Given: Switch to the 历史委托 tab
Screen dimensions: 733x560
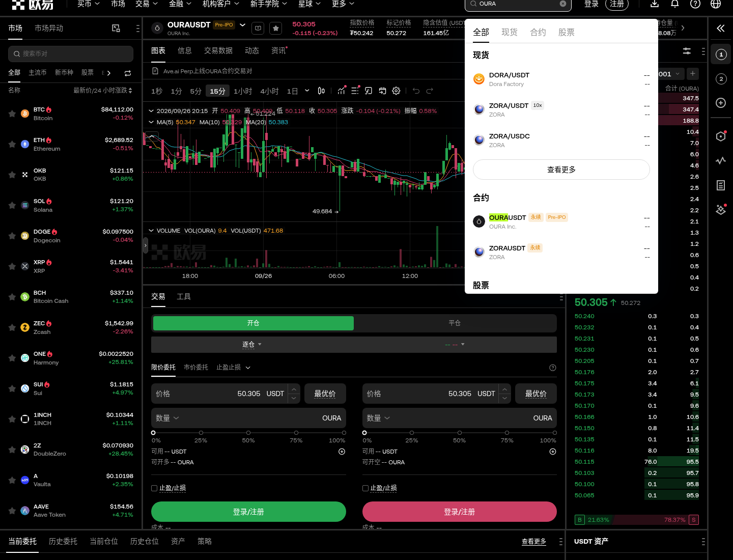Looking at the screenshot, I should [x=63, y=541].
